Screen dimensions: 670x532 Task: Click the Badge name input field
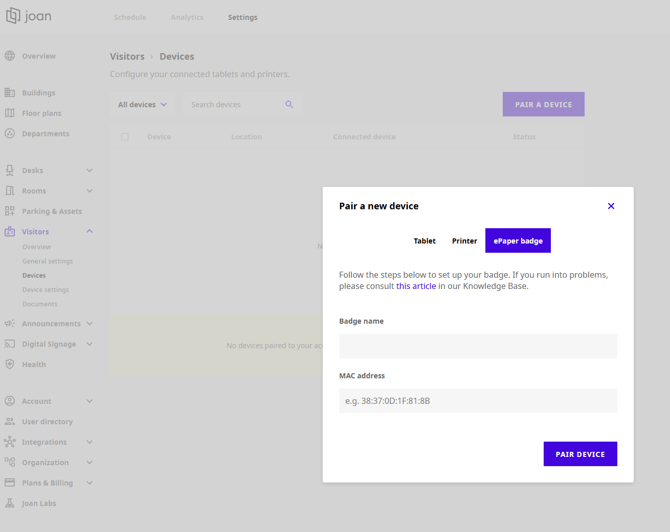click(x=478, y=346)
